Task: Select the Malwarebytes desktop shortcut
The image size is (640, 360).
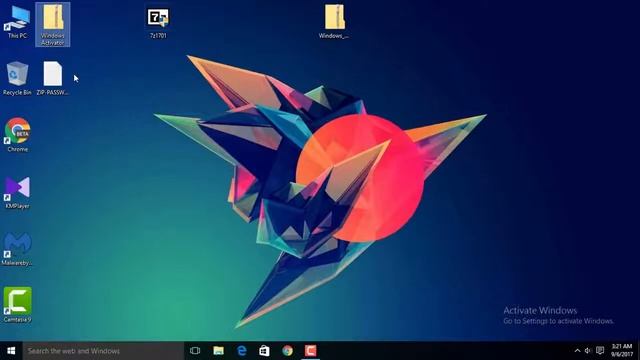Action: coord(17,249)
